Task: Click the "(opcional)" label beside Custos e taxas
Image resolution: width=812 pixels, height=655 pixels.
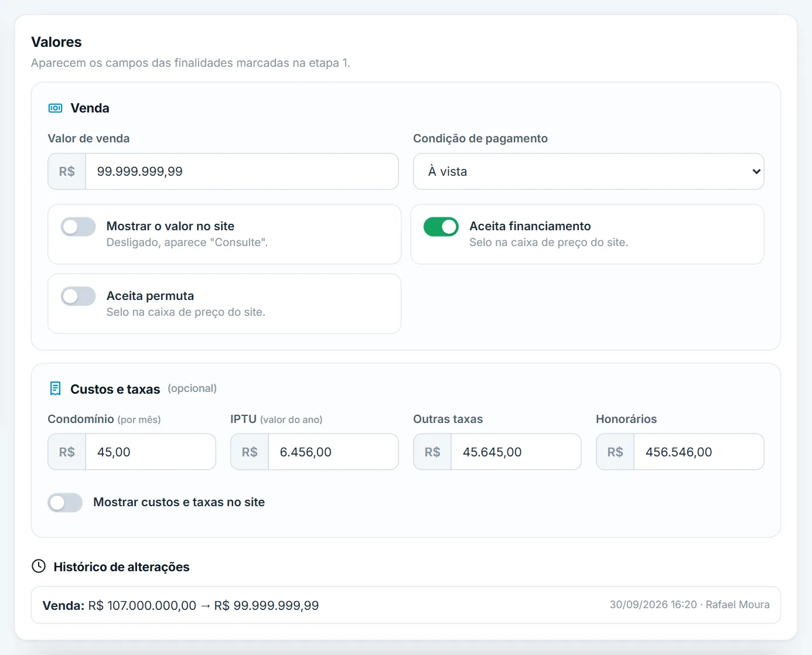Action: 192,388
